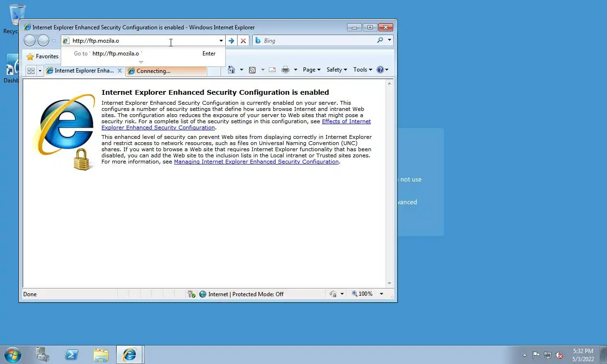Click the Help question mark icon
The image size is (607, 364).
pos(380,70)
